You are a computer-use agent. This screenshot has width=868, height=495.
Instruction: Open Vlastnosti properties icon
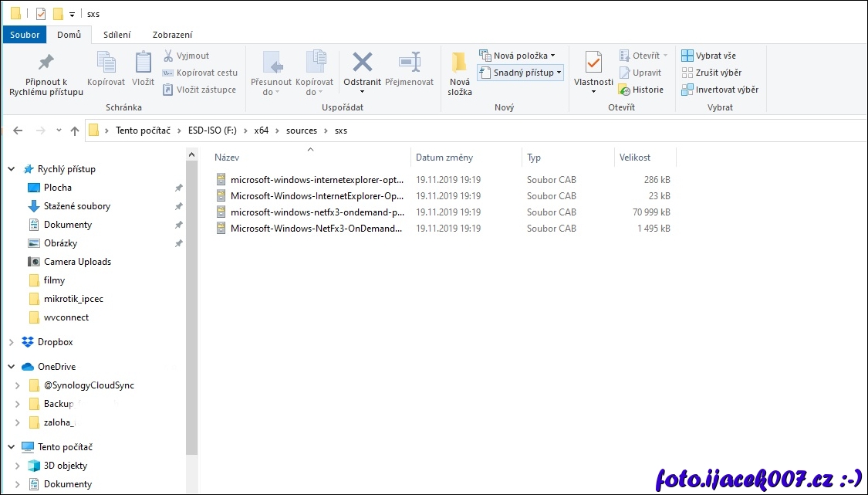click(x=593, y=63)
